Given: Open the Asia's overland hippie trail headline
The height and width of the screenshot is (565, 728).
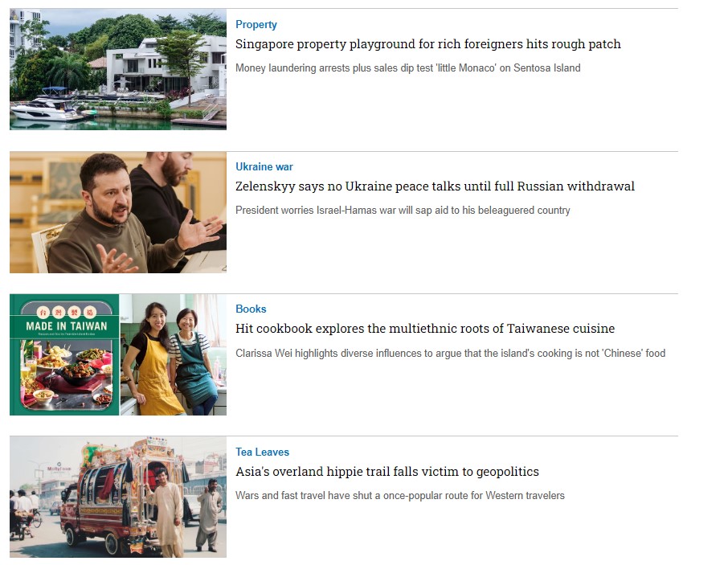Looking at the screenshot, I should [x=386, y=472].
